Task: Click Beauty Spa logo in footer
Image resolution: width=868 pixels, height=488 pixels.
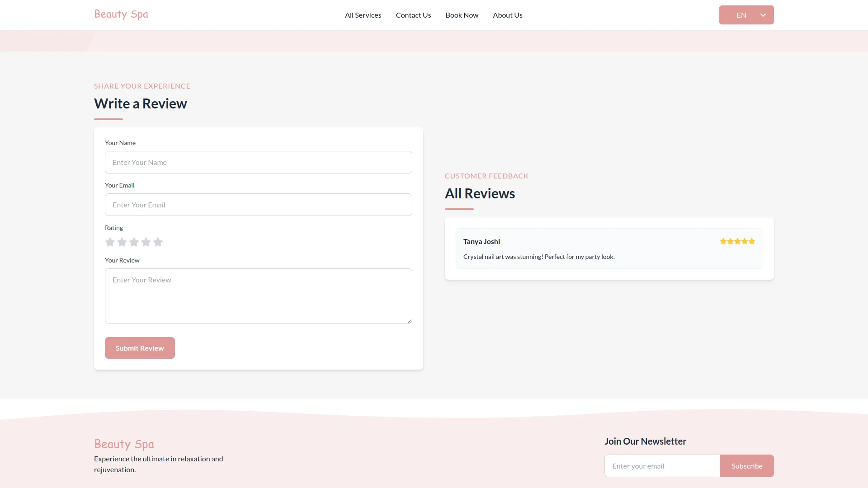Action: (124, 444)
